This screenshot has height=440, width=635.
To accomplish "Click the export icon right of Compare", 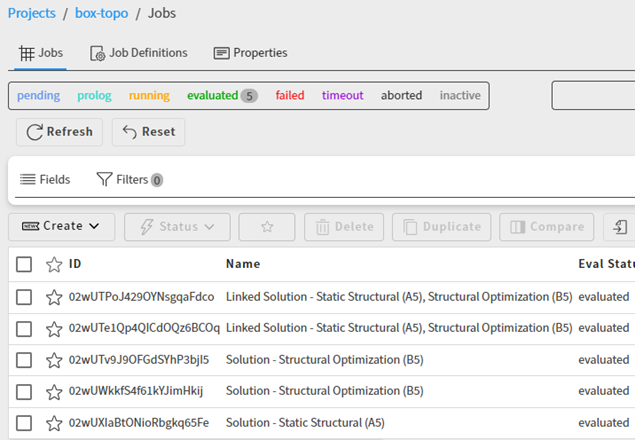I will pyautogui.click(x=621, y=227).
